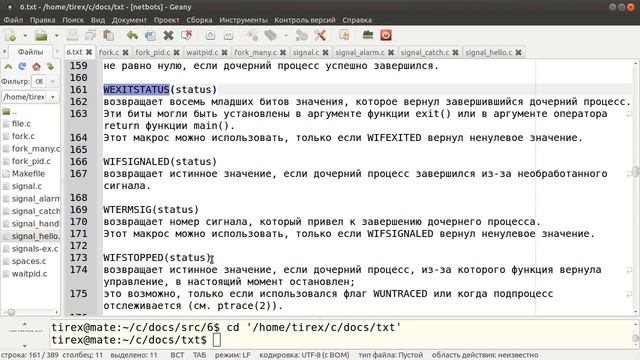Close the 6.txt tab
Viewport: 640px width, 360px height.
pyautogui.click(x=89, y=52)
